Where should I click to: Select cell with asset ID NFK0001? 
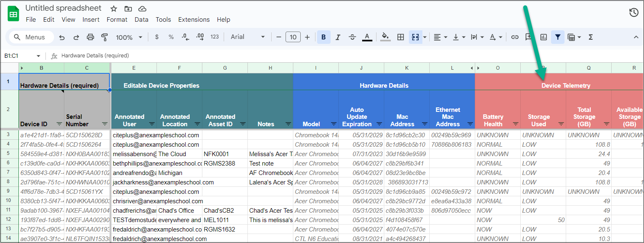coord(225,154)
